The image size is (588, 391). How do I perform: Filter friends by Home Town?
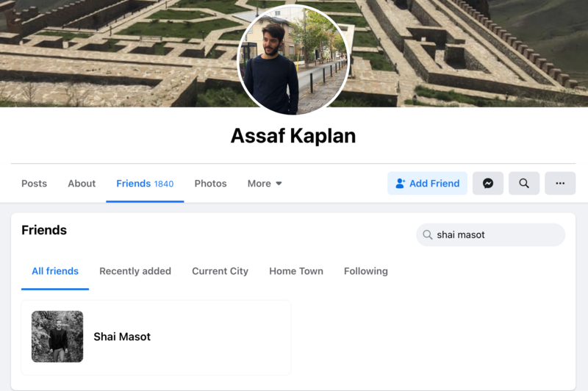[296, 271]
